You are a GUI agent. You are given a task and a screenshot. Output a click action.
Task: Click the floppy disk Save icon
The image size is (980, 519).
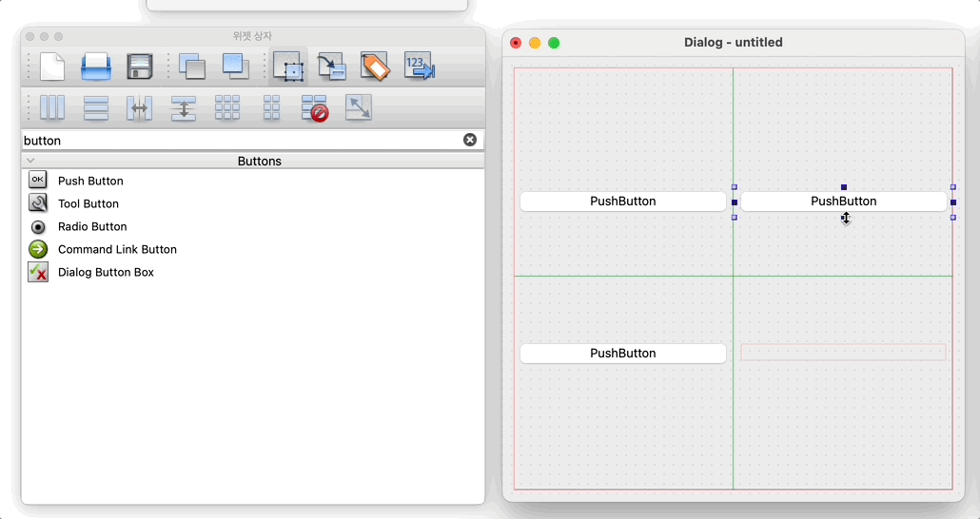click(140, 67)
